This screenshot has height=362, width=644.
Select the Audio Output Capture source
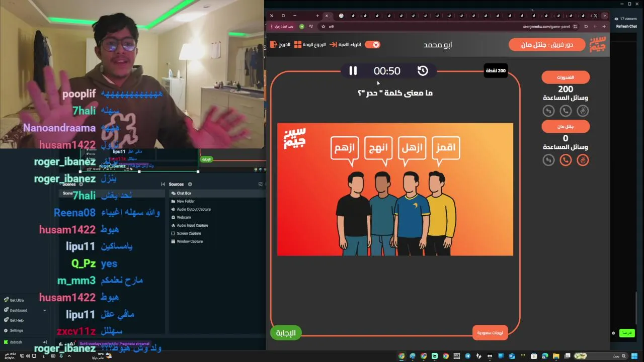(x=217, y=209)
